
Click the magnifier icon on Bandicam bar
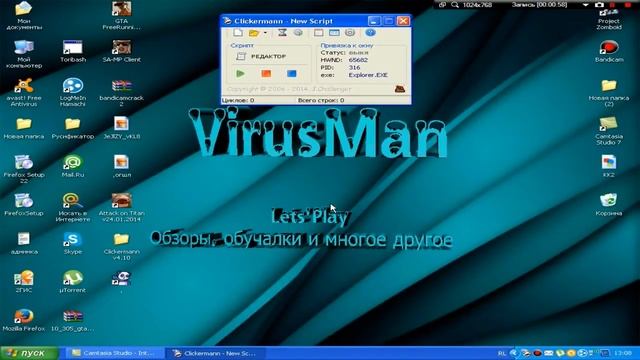[x=455, y=5]
